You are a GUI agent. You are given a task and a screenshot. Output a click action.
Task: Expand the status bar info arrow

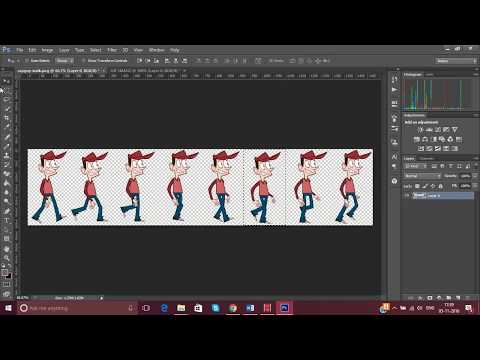102,298
